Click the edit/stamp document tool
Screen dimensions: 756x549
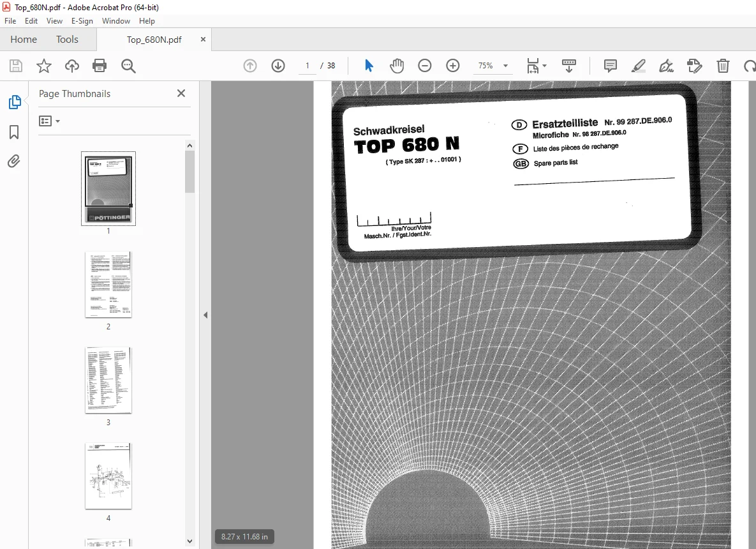(694, 66)
